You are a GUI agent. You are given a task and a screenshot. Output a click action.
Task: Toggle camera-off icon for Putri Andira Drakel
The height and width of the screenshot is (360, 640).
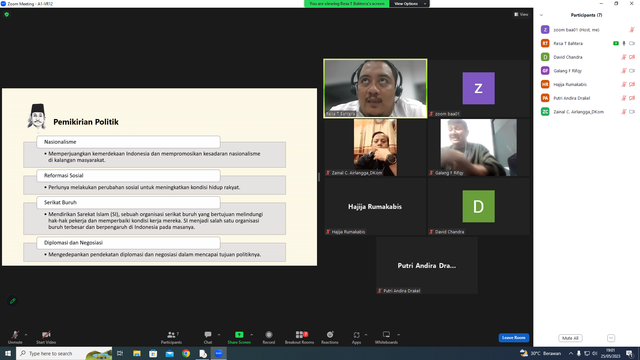[632, 98]
